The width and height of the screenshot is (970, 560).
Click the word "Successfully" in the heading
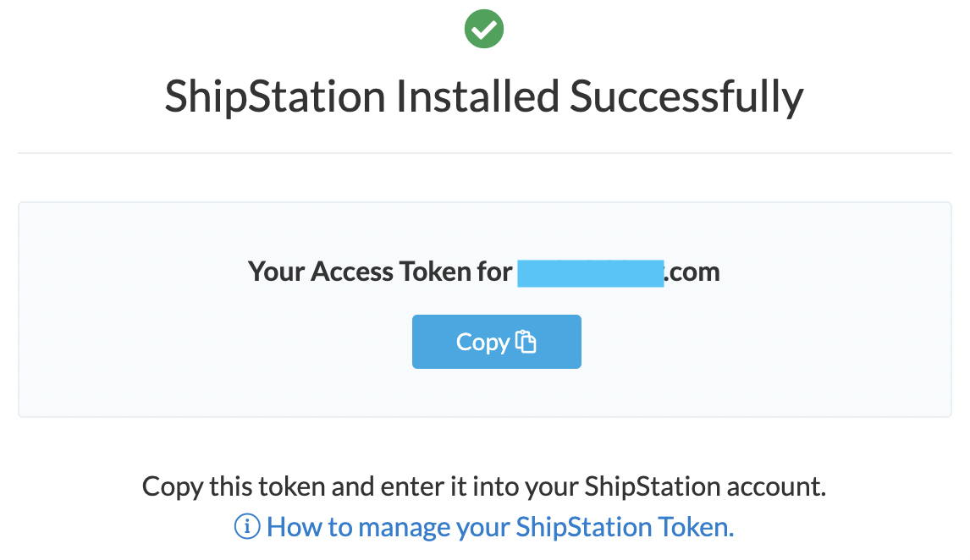[x=686, y=96]
